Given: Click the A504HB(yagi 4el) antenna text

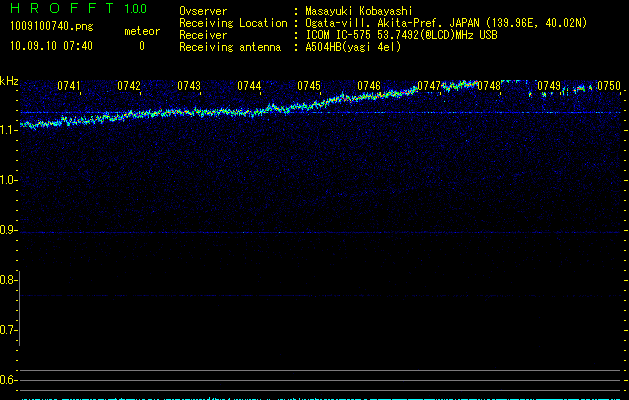Looking at the screenshot, I should point(353,47).
